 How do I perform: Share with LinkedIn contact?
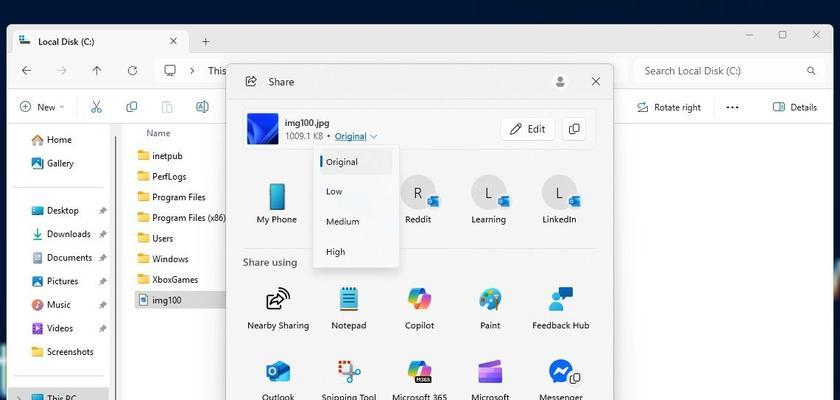tap(559, 199)
